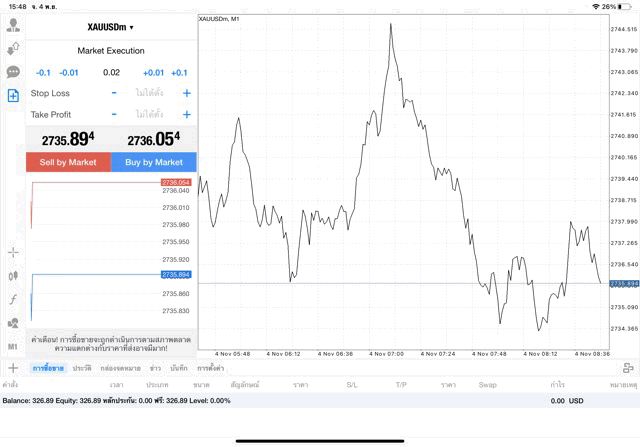
Task: Click Buy by Market button
Action: pyautogui.click(x=154, y=162)
